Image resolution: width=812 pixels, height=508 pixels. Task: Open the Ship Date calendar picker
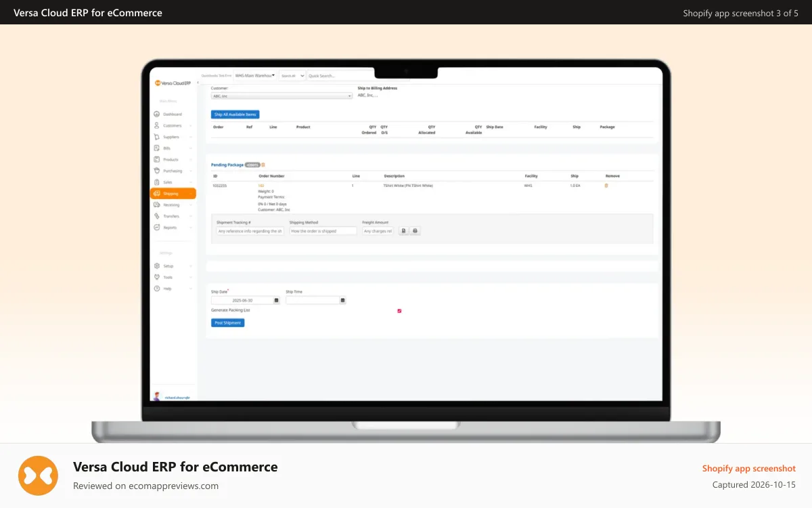(x=276, y=300)
